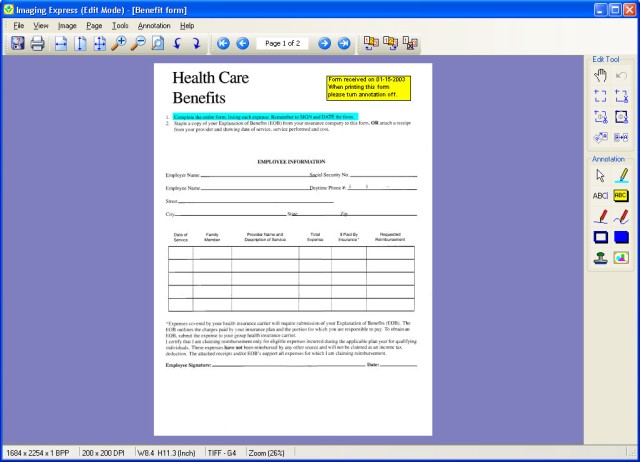Fit image to width
Viewport: 640px width, 462px height.
[x=61, y=43]
